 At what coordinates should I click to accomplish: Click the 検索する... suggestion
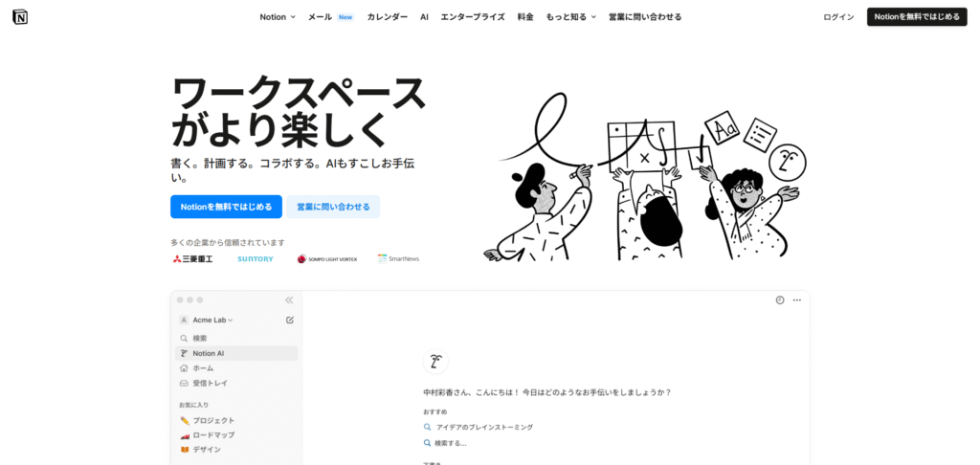tap(445, 443)
